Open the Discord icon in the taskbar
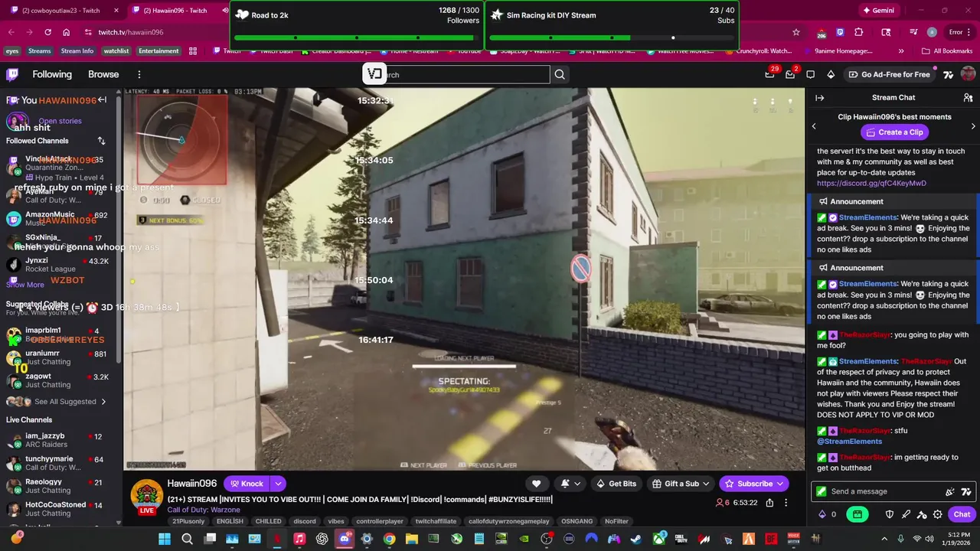The image size is (980, 551). coord(345,539)
